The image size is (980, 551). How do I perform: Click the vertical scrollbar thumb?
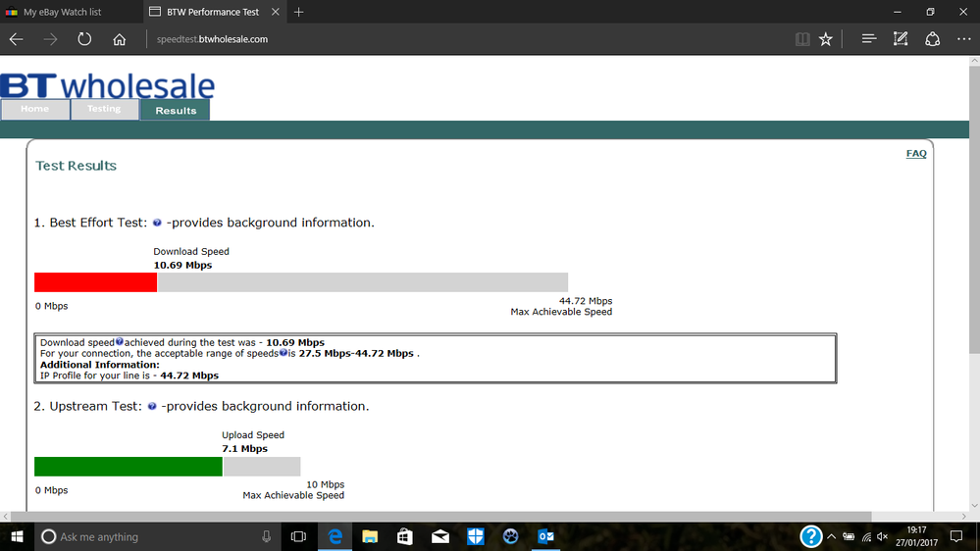[974, 209]
